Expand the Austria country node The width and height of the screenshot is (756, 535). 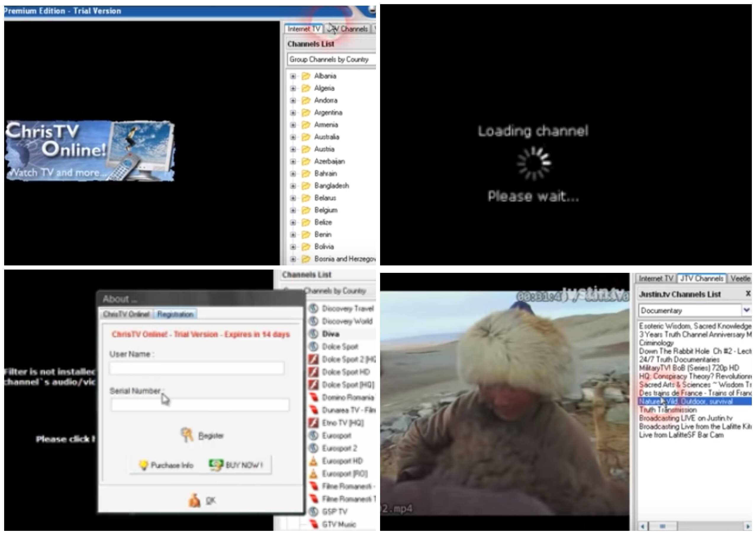click(293, 149)
